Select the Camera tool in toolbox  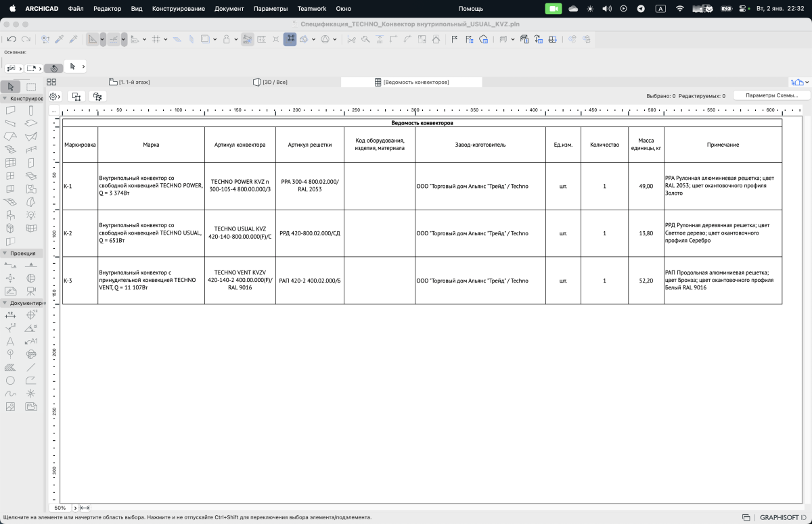tap(31, 291)
